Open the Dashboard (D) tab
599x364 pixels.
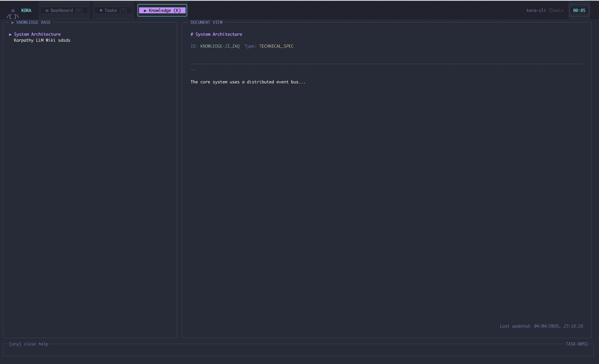point(64,10)
